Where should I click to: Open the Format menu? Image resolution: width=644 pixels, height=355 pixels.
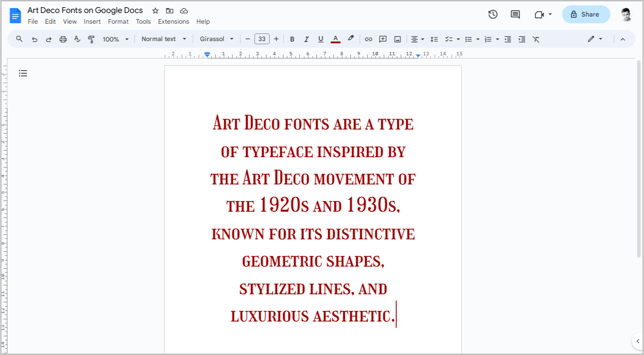pyautogui.click(x=118, y=21)
